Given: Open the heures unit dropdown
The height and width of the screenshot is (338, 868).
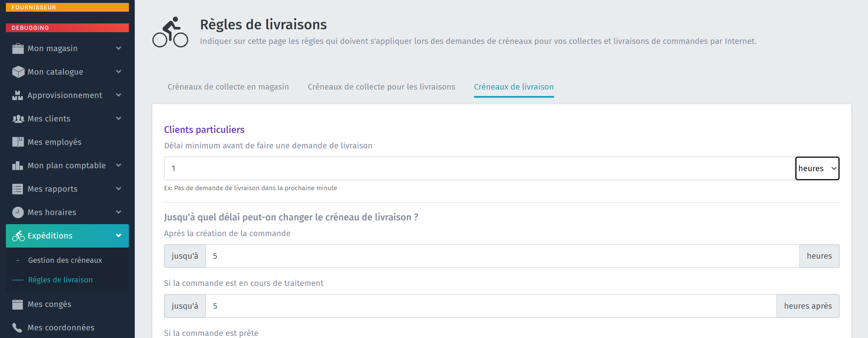Looking at the screenshot, I should [817, 168].
